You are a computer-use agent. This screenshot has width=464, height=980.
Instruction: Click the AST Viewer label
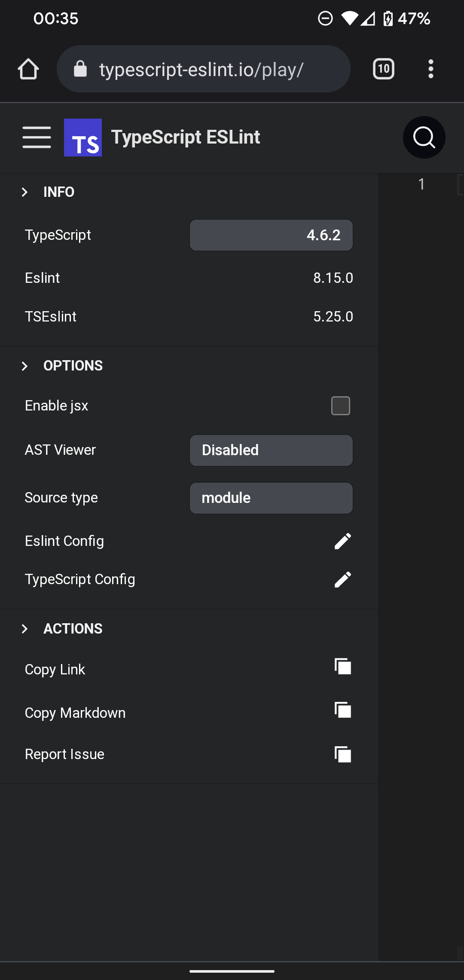pos(60,450)
